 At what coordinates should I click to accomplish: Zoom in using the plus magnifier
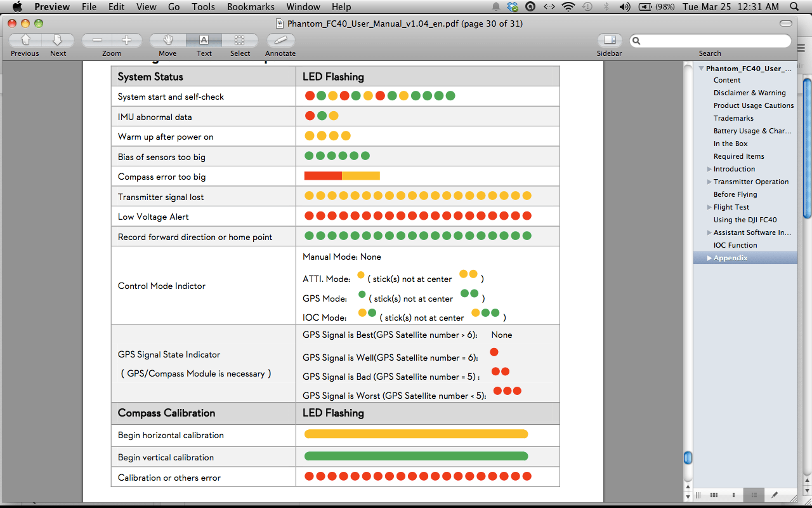coord(127,39)
